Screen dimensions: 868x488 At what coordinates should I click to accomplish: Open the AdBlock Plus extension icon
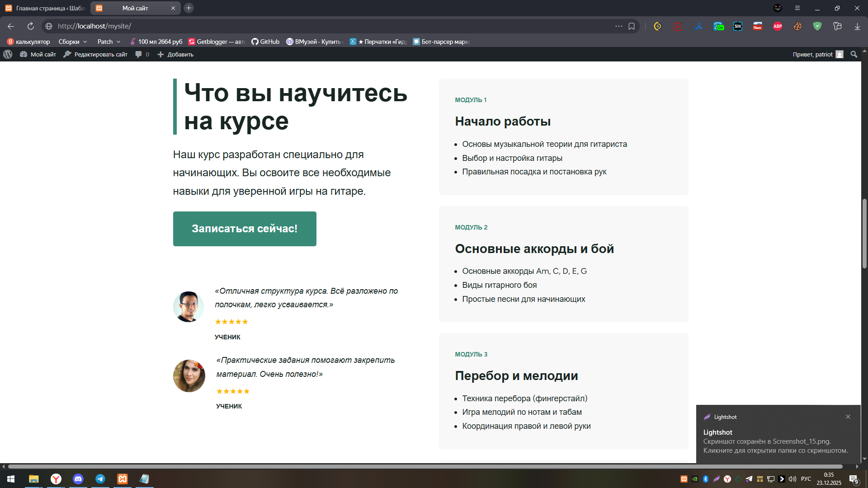(x=778, y=26)
